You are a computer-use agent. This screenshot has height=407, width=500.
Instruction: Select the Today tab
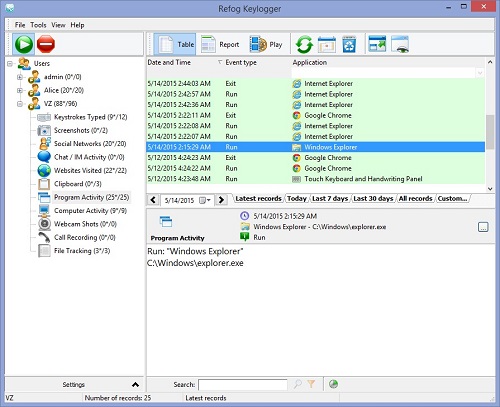click(297, 199)
